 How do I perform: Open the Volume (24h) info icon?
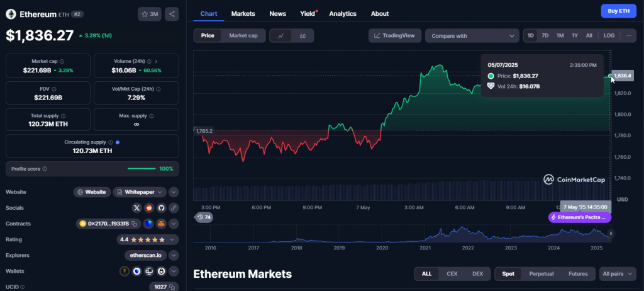(x=150, y=61)
